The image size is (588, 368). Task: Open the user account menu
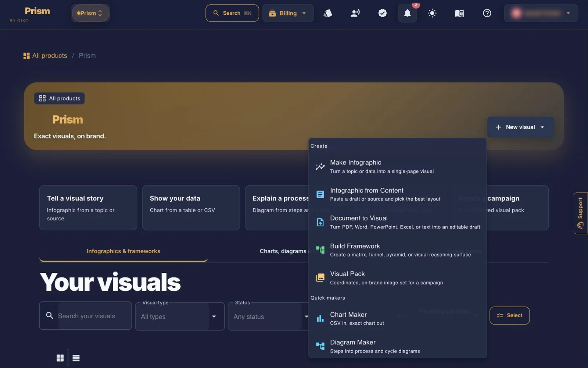tap(541, 13)
